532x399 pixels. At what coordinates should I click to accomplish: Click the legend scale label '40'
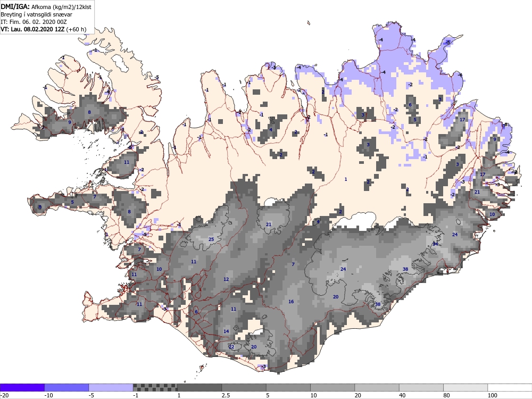tap(402, 395)
